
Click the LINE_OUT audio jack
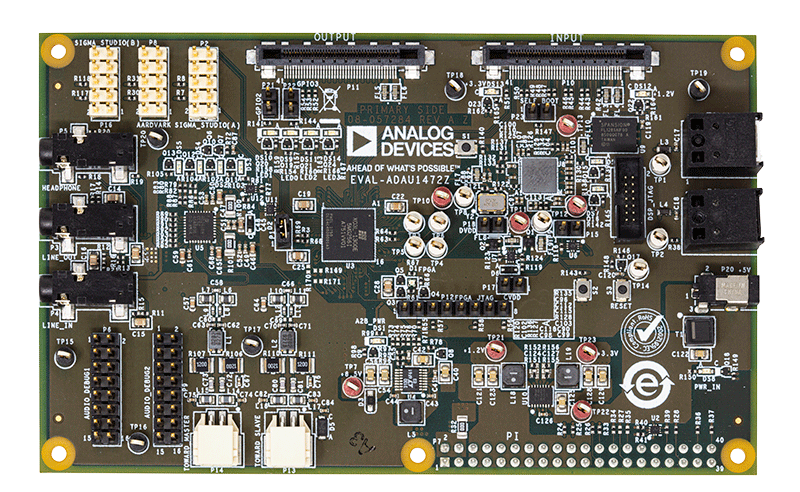(88, 223)
